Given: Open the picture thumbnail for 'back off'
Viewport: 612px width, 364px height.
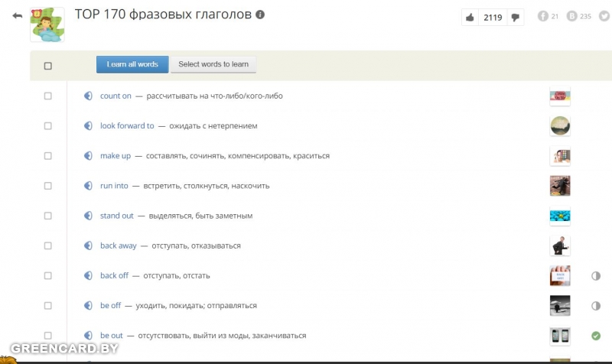Looking at the screenshot, I should [560, 276].
